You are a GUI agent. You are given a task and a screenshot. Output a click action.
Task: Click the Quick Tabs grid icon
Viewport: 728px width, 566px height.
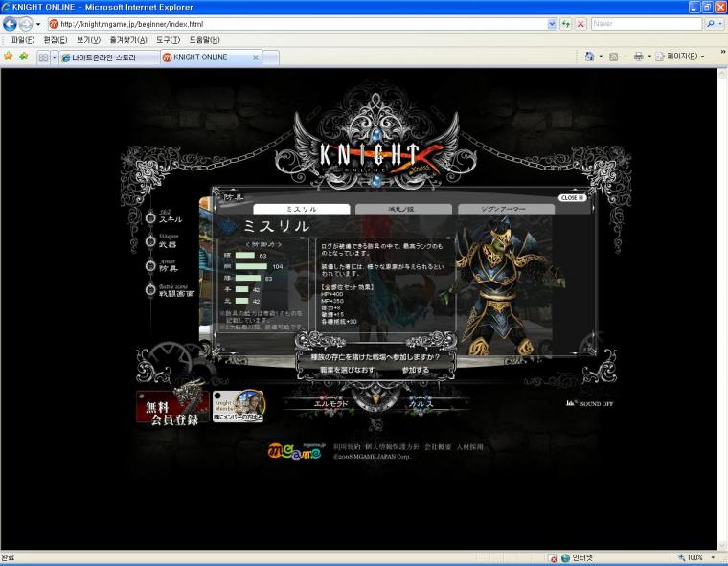pos(43,57)
